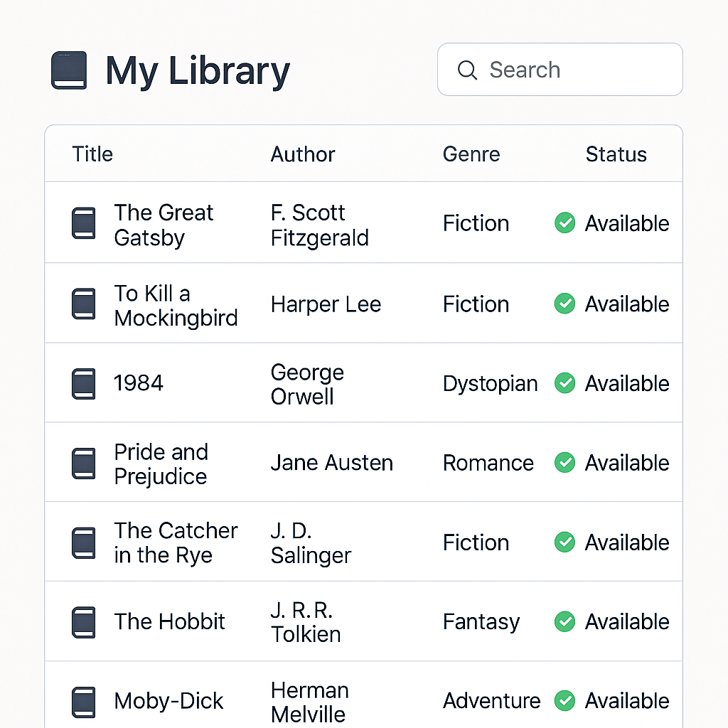This screenshot has height=728, width=728.
Task: Click the book icon for The Catcher in the Rye
Action: pyautogui.click(x=83, y=542)
